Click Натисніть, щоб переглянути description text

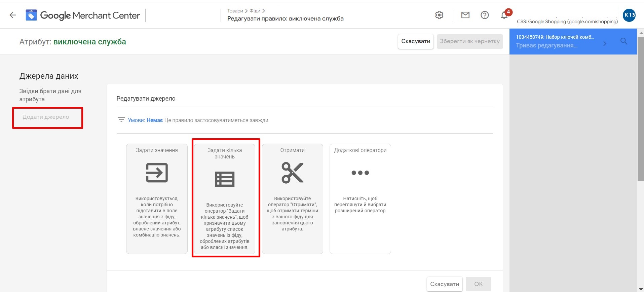[x=360, y=205]
